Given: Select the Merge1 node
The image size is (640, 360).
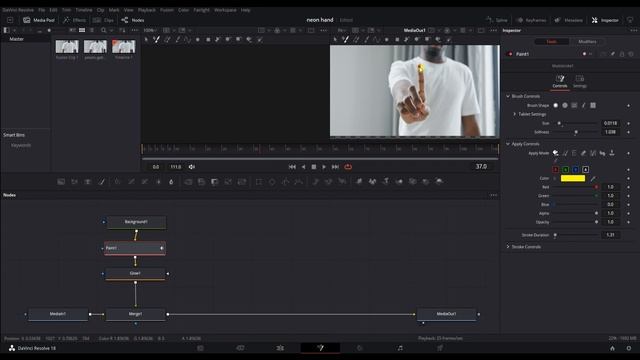Looking at the screenshot, I should point(136,314).
